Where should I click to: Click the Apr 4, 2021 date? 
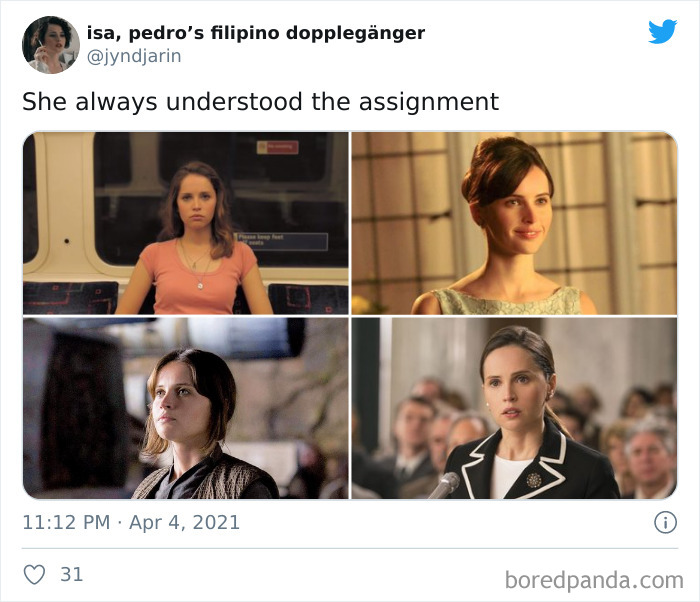click(x=184, y=523)
